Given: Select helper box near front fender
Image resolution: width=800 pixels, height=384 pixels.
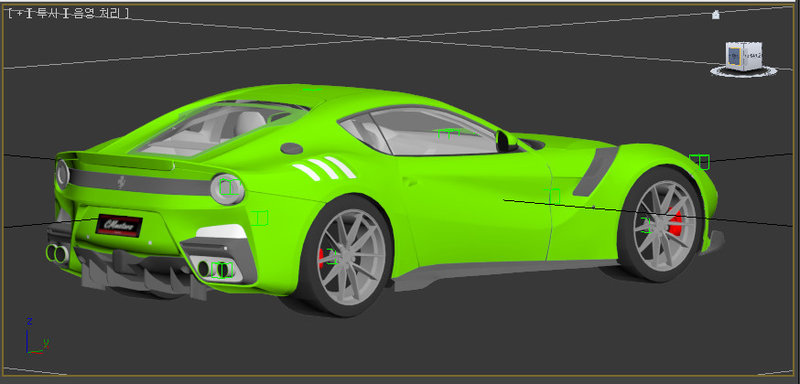Looking at the screenshot, I should coord(699,162).
